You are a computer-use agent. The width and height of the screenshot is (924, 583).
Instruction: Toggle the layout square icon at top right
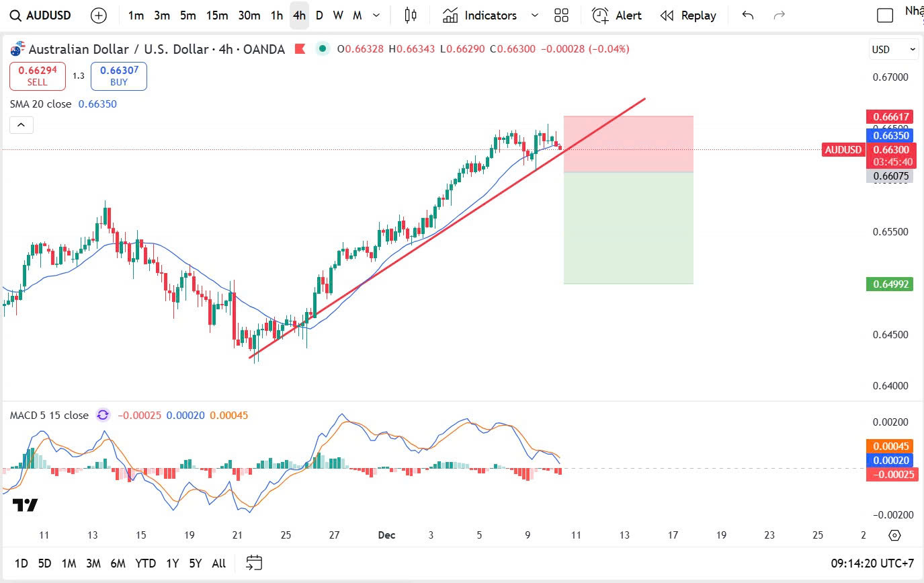(885, 15)
